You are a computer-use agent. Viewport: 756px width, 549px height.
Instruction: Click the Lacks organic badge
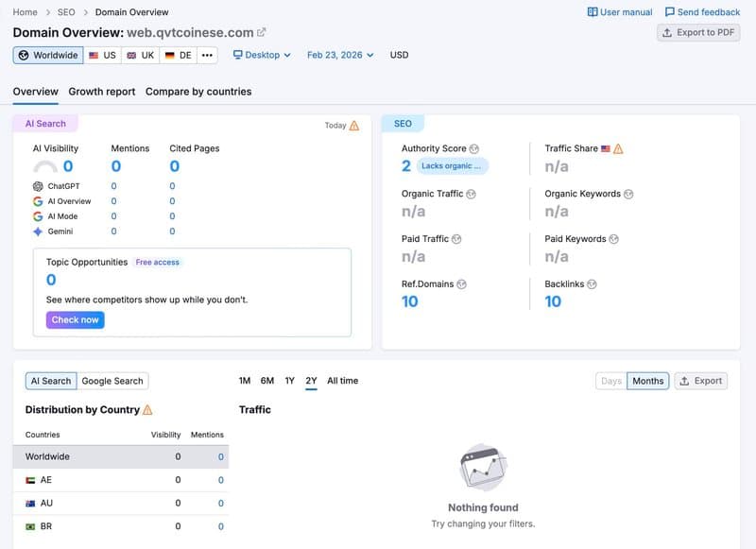453,165
